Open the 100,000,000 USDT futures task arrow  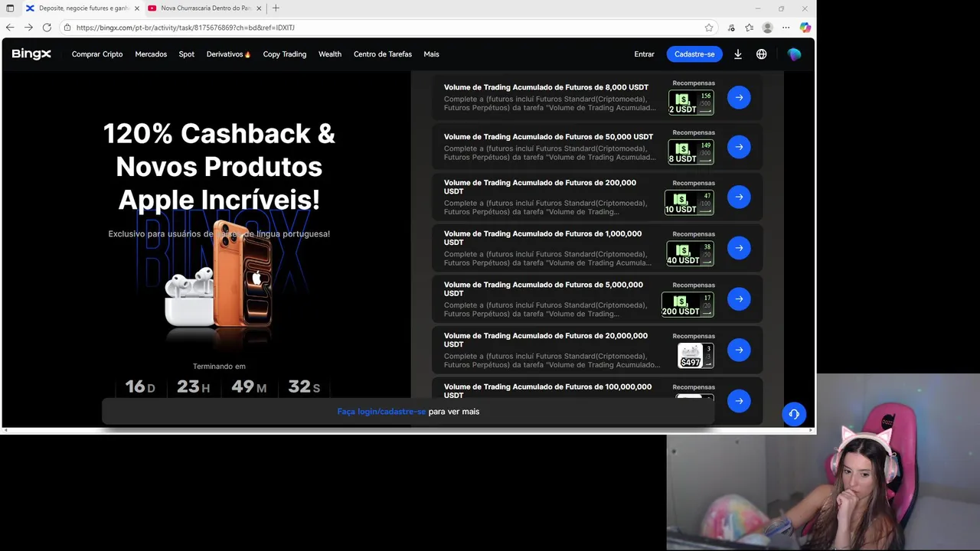(739, 400)
